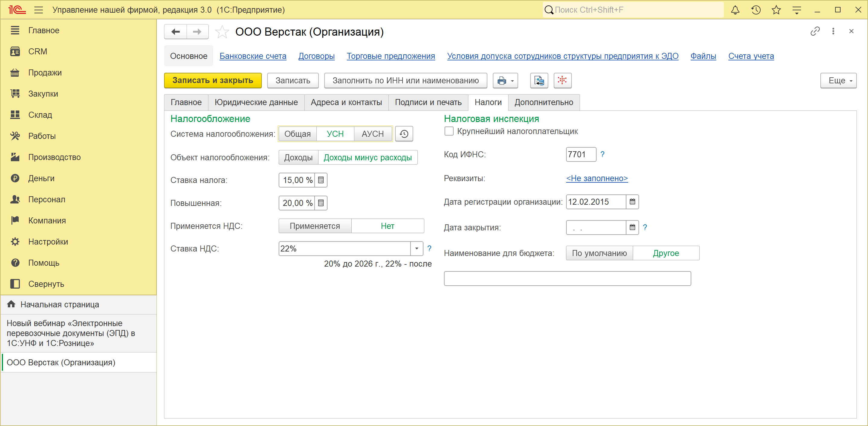
Task: Go back with the left arrow button
Action: tap(176, 32)
